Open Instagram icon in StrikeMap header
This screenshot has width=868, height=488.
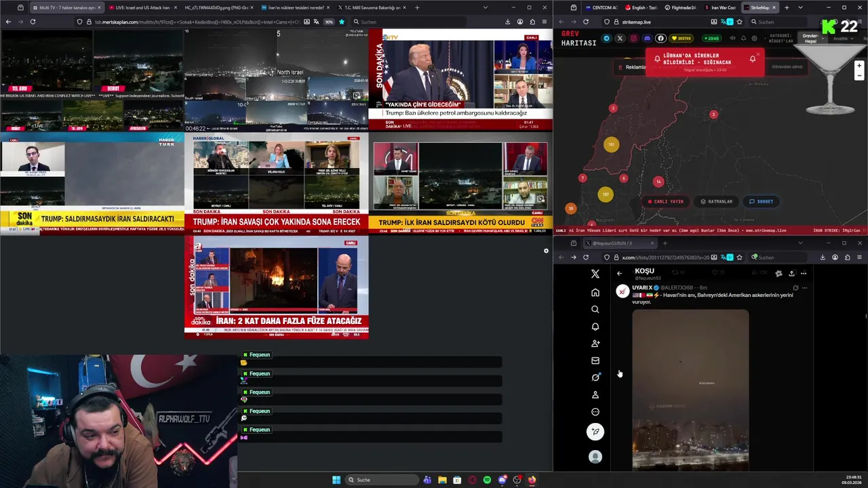point(633,38)
